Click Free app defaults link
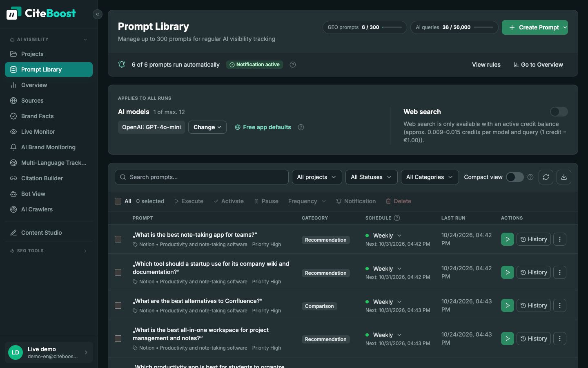The height and width of the screenshot is (368, 588). [263, 127]
